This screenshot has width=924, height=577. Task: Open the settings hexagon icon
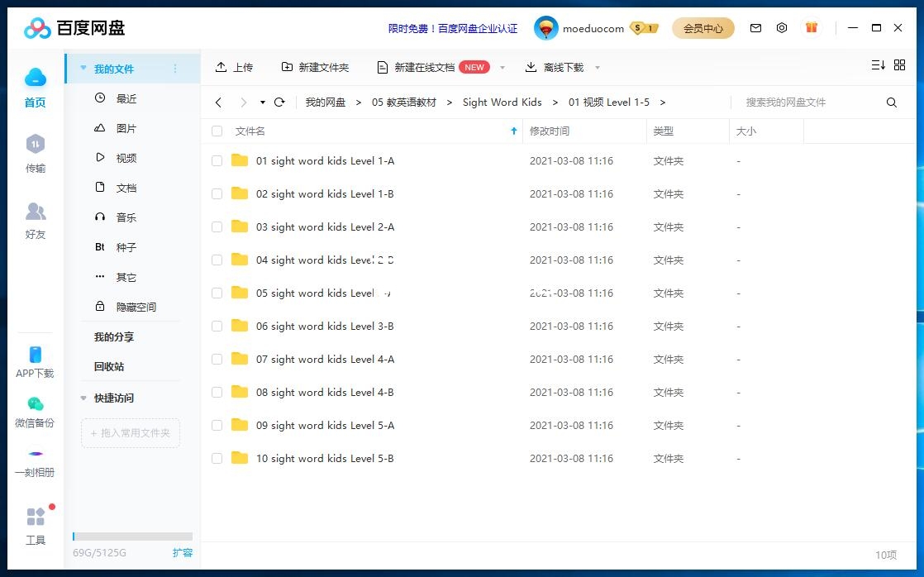[782, 28]
